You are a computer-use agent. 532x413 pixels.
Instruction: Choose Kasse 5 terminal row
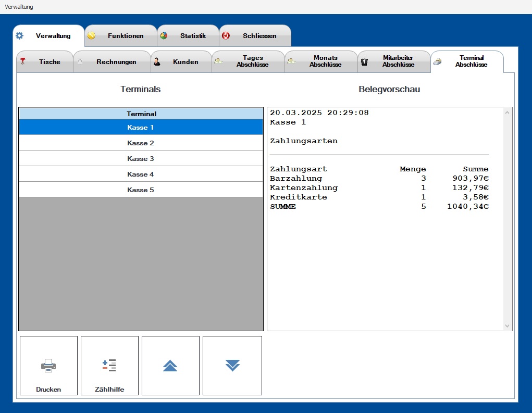point(141,190)
